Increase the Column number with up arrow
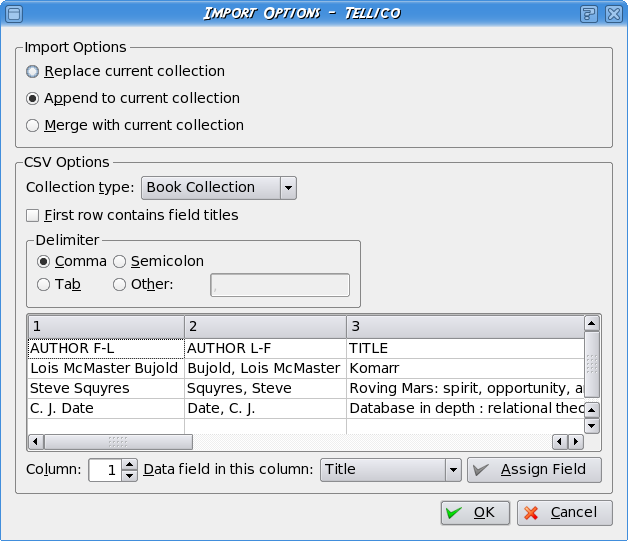 coord(129,465)
